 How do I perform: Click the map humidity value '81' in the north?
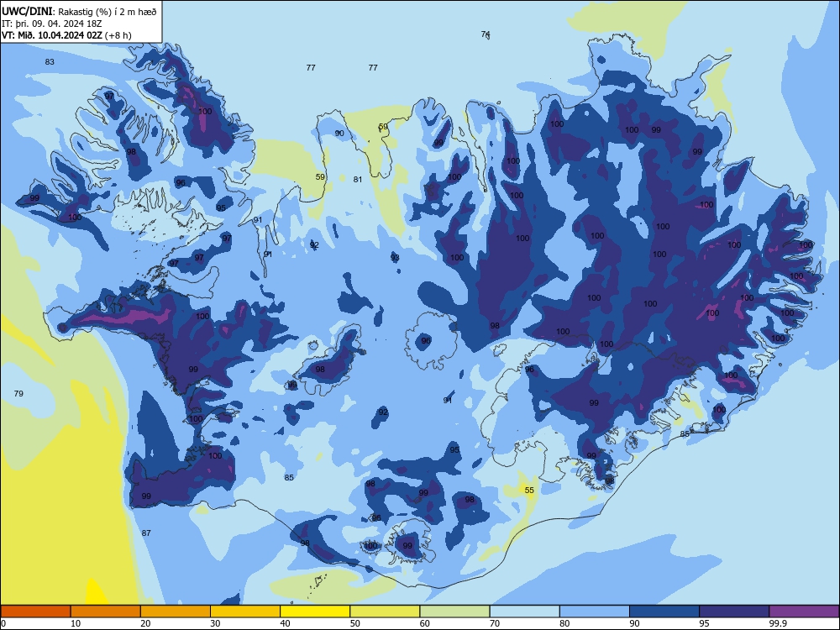click(358, 179)
